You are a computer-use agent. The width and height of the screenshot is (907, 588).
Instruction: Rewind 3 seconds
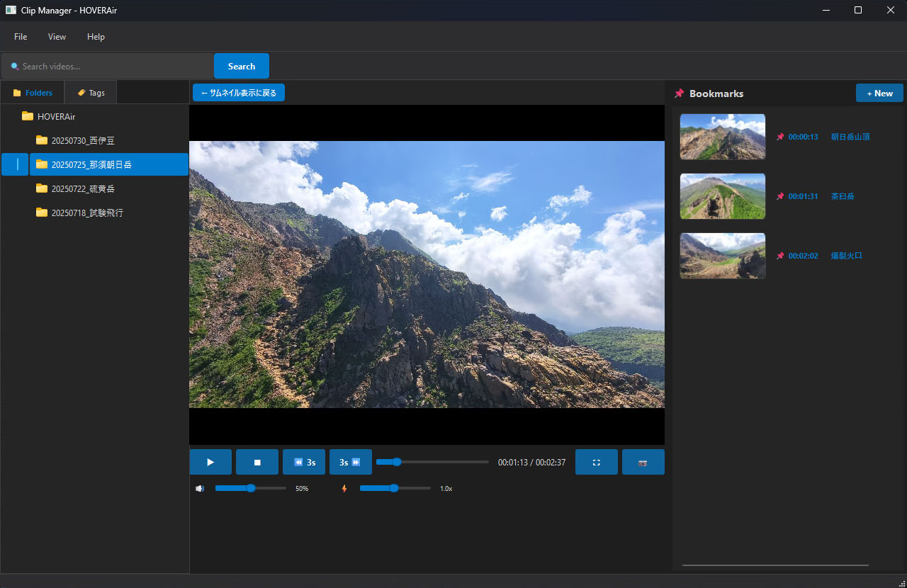tap(304, 462)
